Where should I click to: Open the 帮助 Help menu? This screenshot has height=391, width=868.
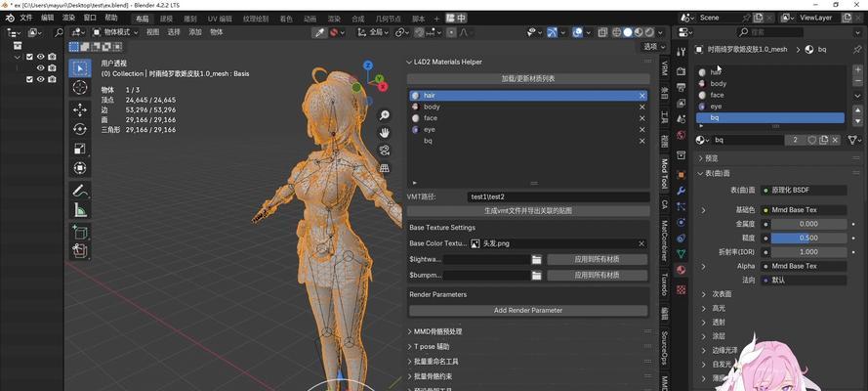(111, 18)
